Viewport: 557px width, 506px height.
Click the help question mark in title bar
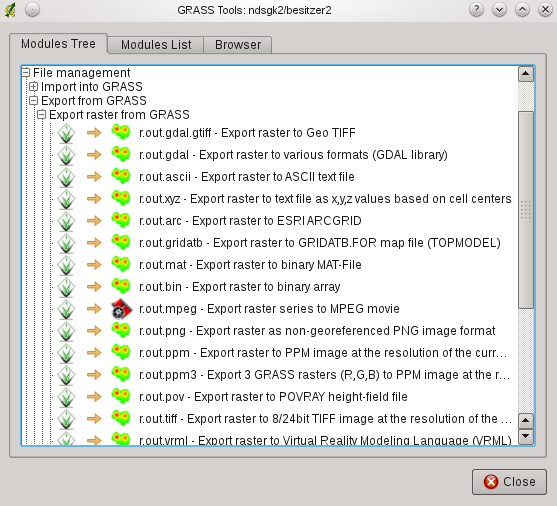[x=476, y=10]
